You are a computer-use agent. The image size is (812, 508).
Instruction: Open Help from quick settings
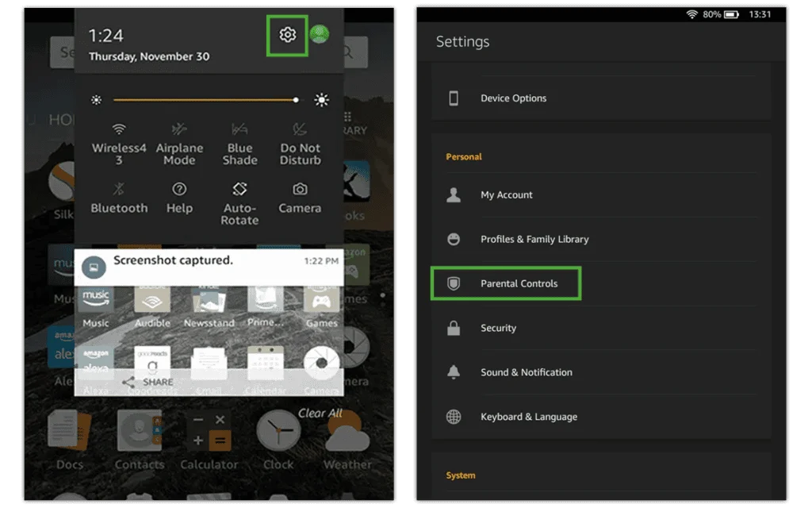[x=179, y=198]
